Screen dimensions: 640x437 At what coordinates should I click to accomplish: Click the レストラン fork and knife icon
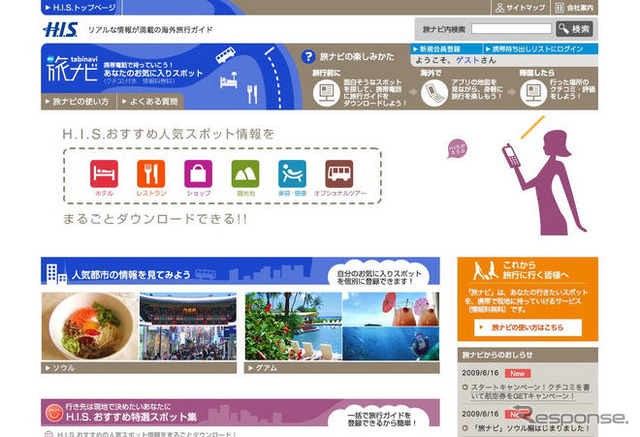point(151,174)
